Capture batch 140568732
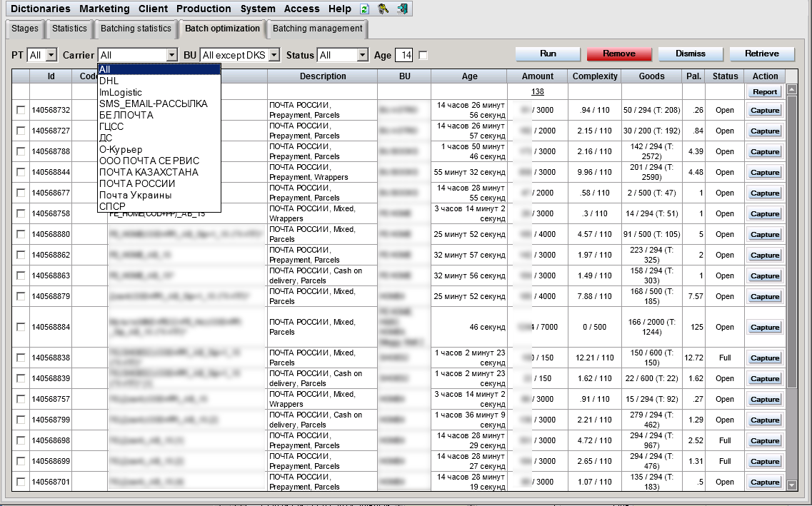The width and height of the screenshot is (812, 506). pyautogui.click(x=765, y=110)
